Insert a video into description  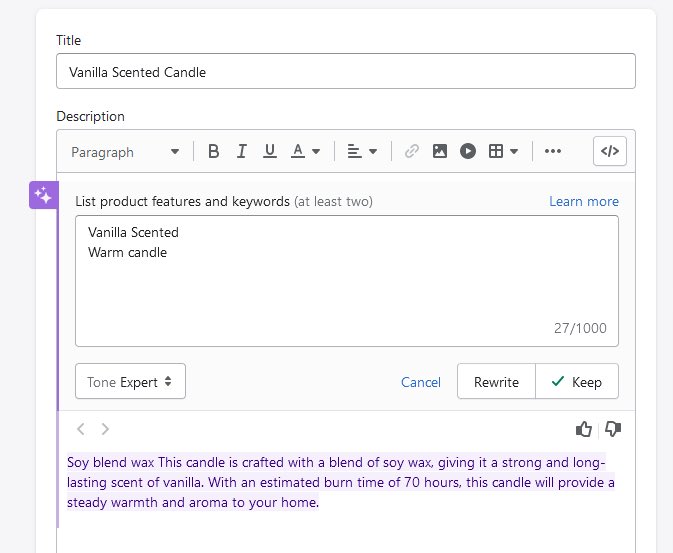point(468,151)
